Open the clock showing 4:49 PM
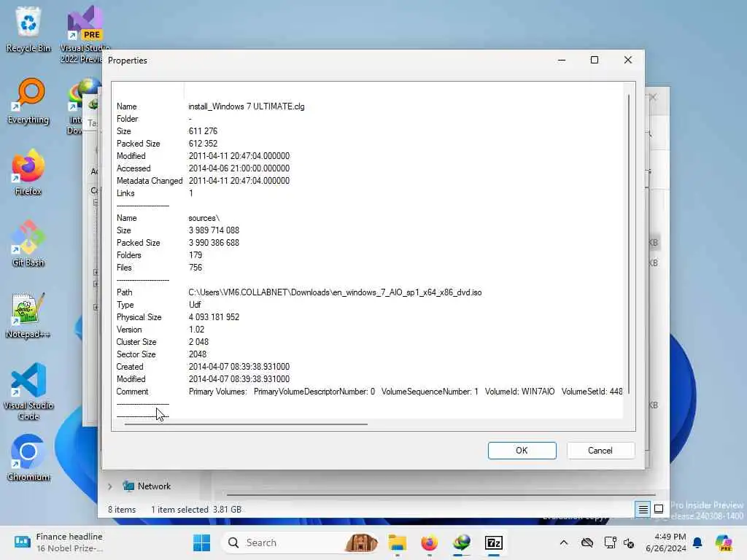The height and width of the screenshot is (560, 747). (666, 542)
